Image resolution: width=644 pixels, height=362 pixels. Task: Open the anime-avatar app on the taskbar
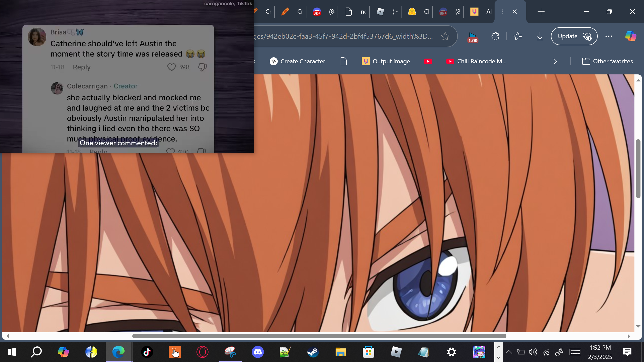479,352
